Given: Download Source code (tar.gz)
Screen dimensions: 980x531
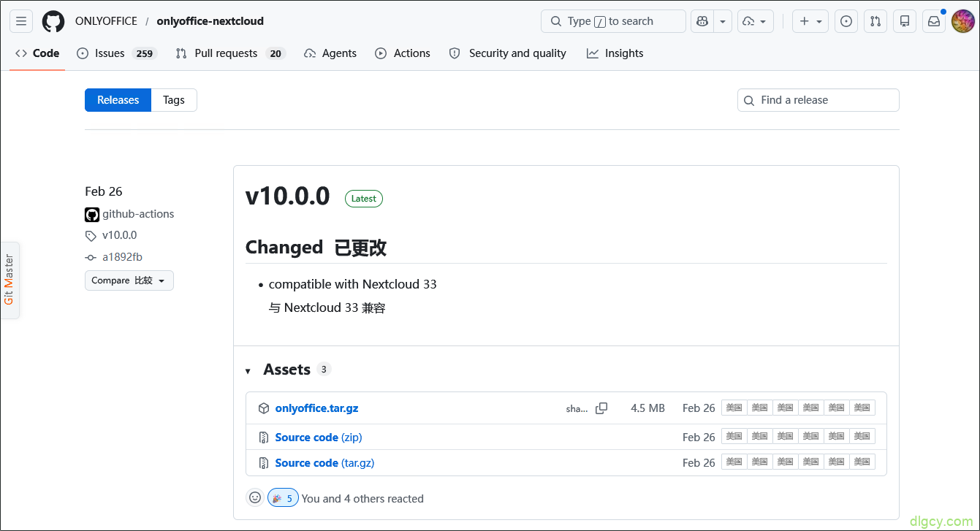Looking at the screenshot, I should click(x=324, y=463).
